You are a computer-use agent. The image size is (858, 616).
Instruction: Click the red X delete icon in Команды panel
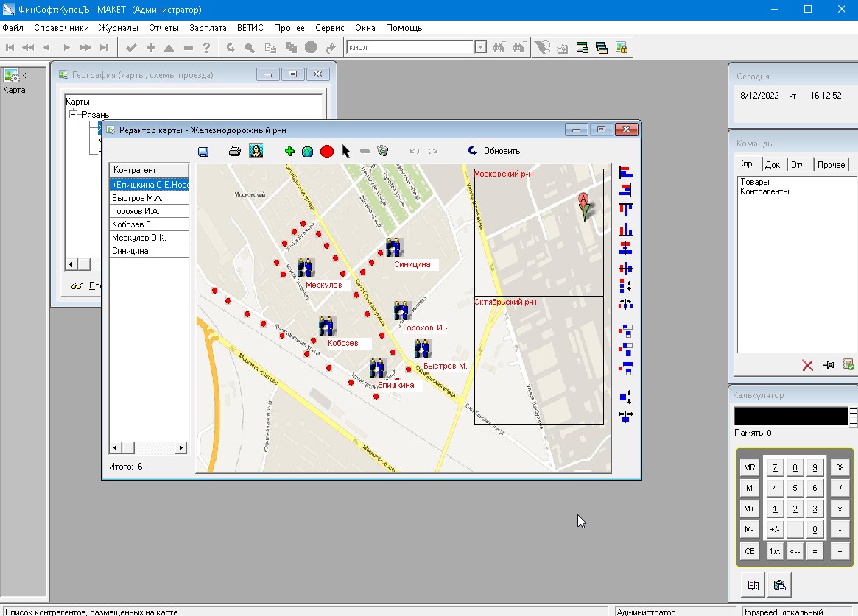(x=807, y=365)
